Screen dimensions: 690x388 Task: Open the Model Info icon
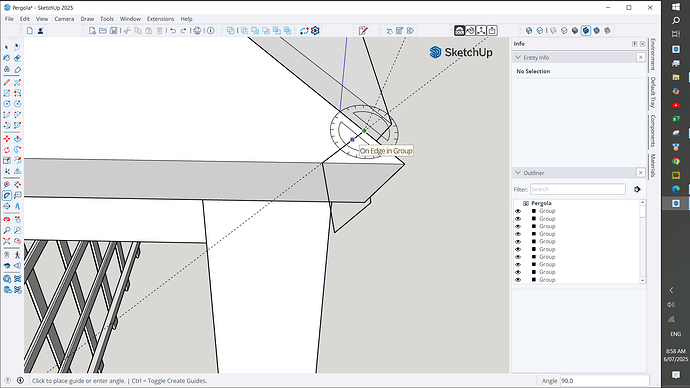click(x=211, y=31)
